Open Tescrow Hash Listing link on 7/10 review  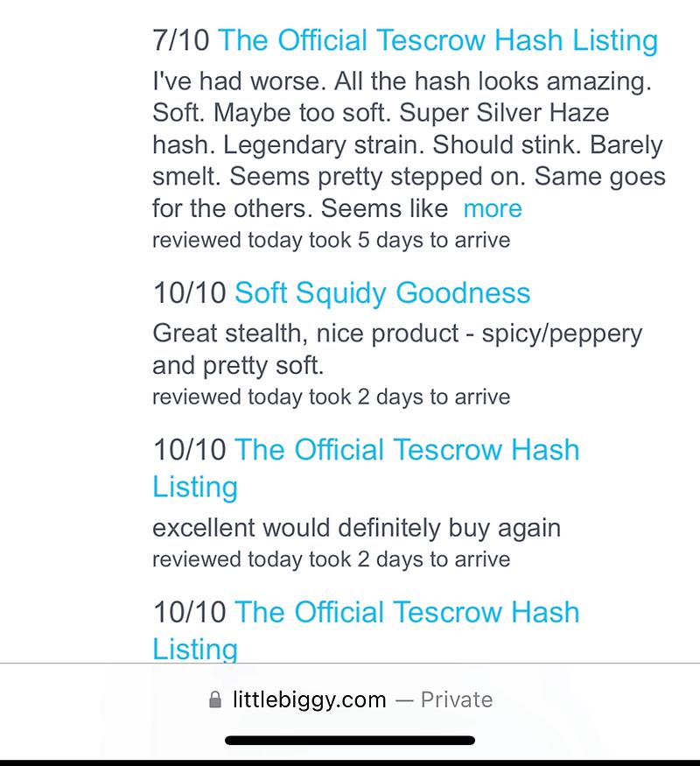[x=437, y=40]
